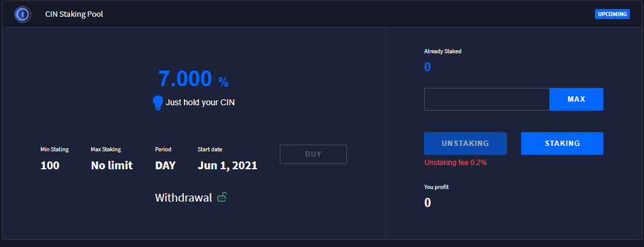Click the green unlocked padlock icon

coord(222,197)
